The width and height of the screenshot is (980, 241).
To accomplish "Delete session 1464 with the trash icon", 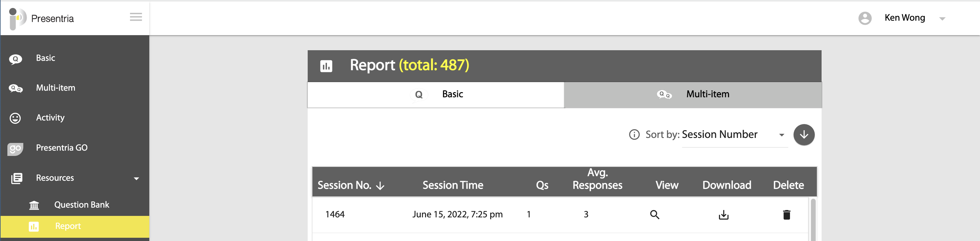I will tap(787, 215).
